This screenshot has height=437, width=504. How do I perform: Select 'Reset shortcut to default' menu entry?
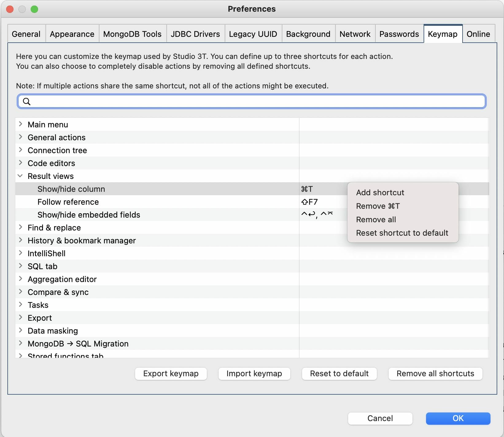[402, 233]
